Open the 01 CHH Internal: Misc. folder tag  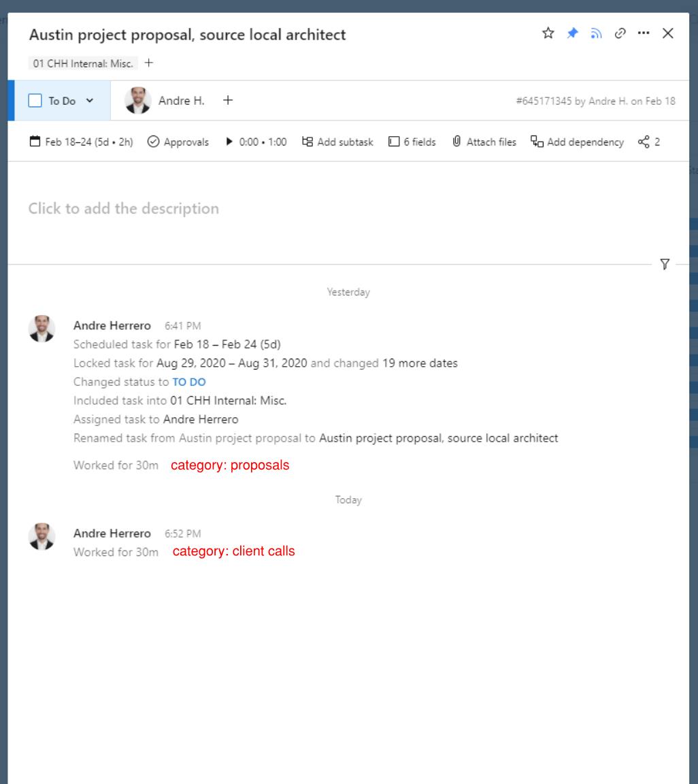83,63
